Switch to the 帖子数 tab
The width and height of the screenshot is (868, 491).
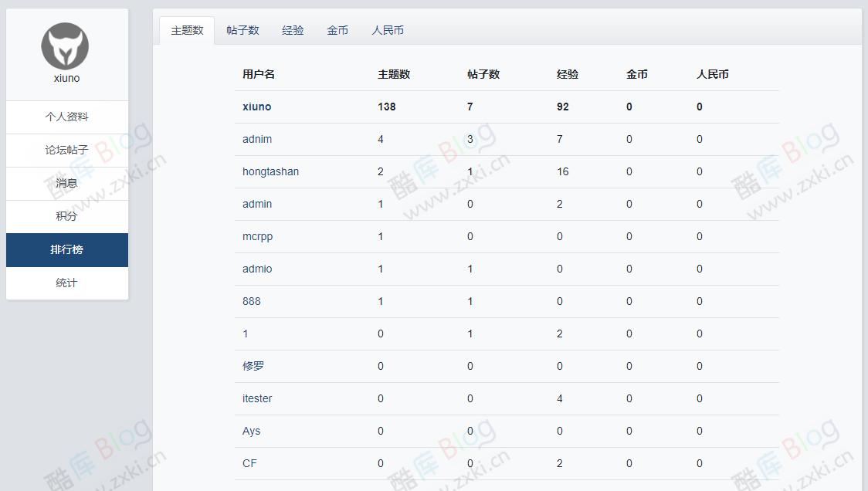tap(243, 29)
